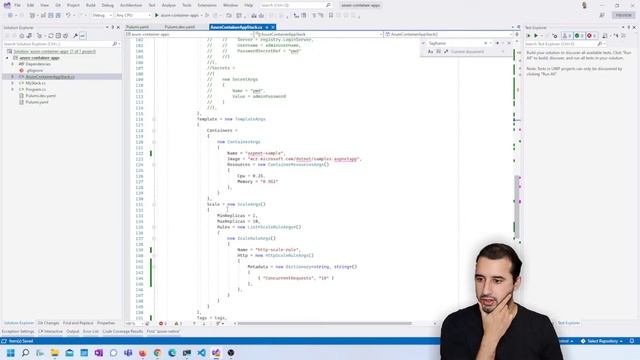This screenshot has height=360, width=640.
Task: Click Run All Tests icon in Test Explorer
Action: (x=528, y=36)
